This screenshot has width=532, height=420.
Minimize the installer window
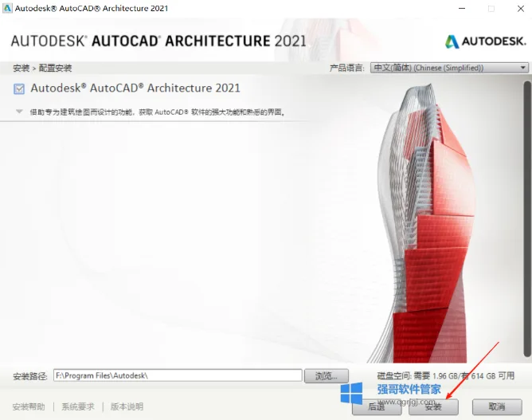click(462, 9)
